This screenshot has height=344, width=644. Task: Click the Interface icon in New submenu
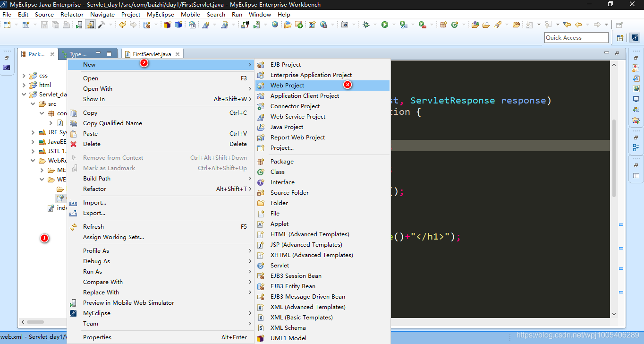tap(261, 182)
